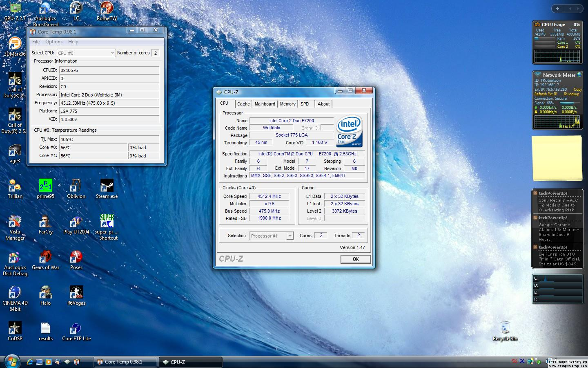Screen dimensions: 588x368
Task: Open the Vista Manager desktop icon
Action: 15,228
